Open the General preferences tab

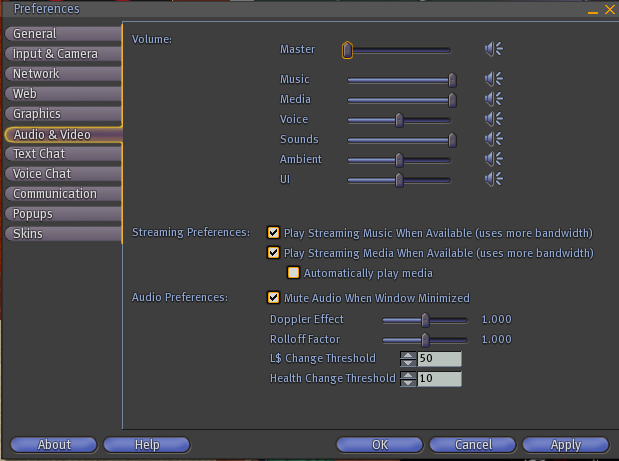[x=63, y=34]
